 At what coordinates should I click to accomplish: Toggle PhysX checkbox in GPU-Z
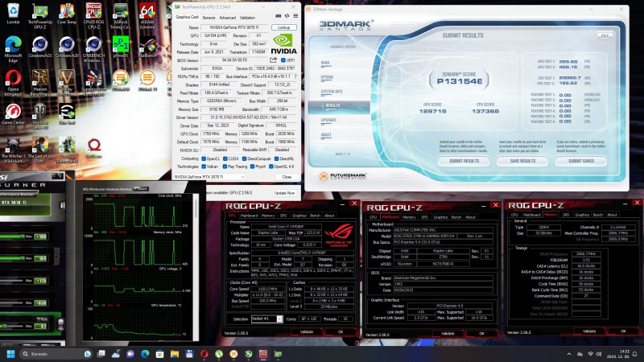click(x=252, y=167)
